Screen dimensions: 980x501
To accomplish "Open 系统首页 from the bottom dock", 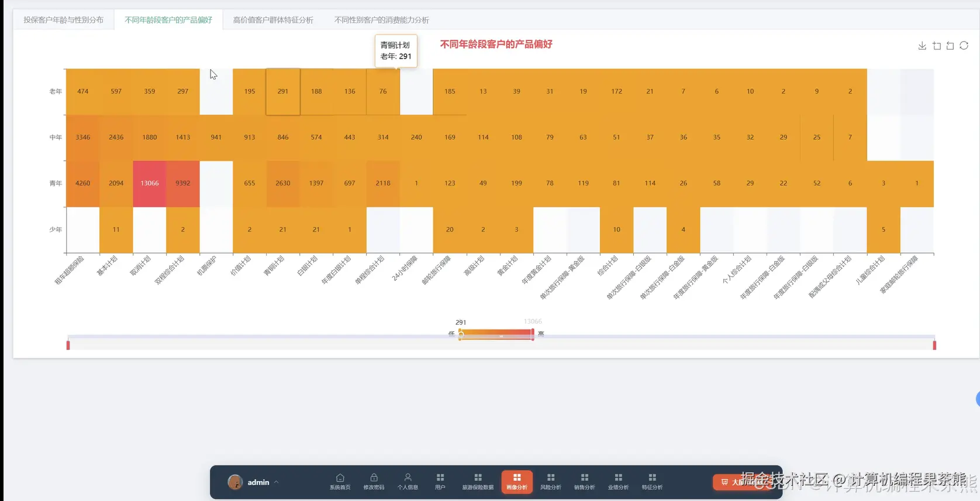I will [340, 482].
